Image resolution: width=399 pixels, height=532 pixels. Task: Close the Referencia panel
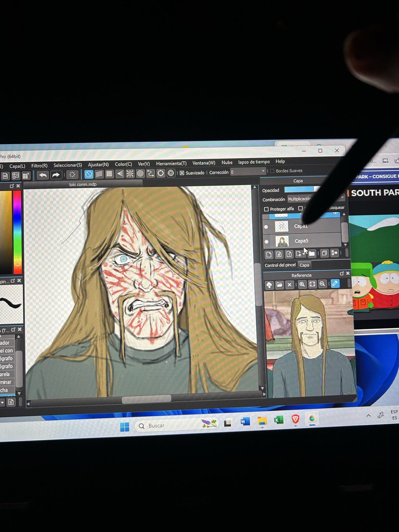click(x=348, y=273)
